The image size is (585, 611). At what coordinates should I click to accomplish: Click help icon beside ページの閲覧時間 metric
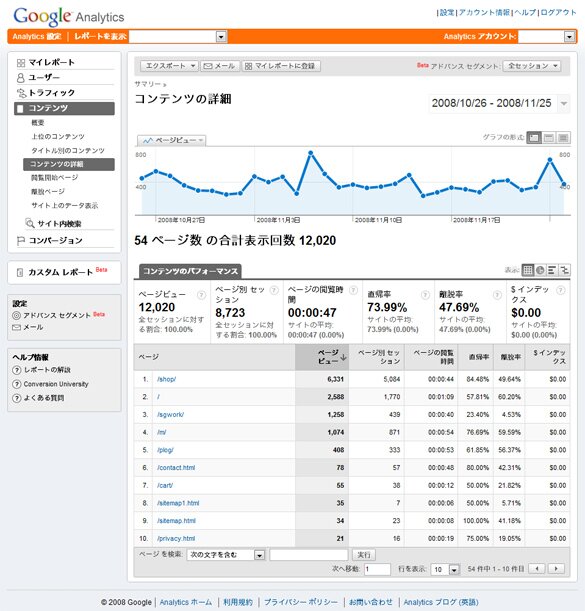coord(353,290)
